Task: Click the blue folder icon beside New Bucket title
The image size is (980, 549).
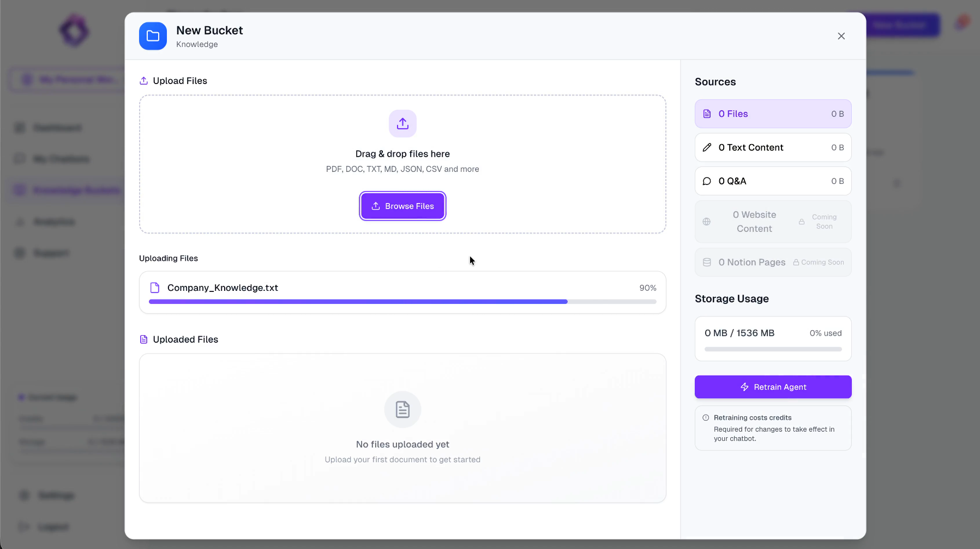Action: click(153, 36)
